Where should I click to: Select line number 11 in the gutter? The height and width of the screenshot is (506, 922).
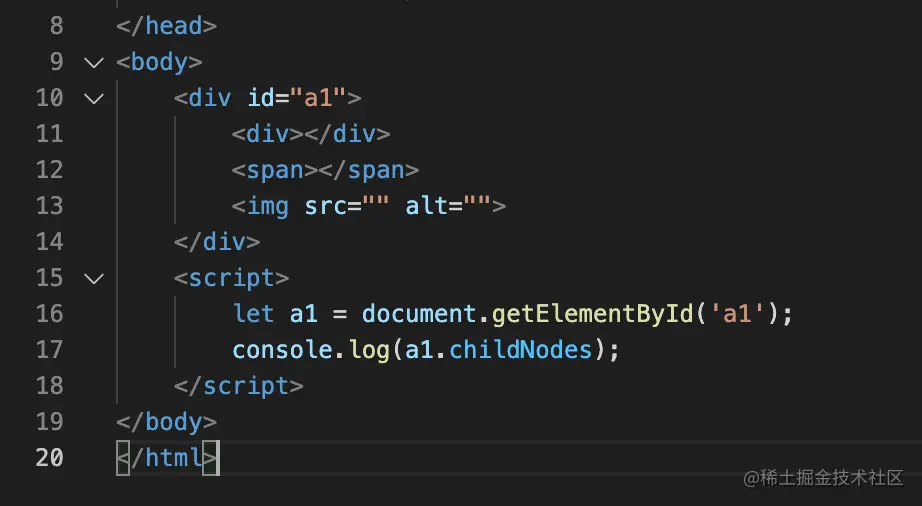(49, 134)
